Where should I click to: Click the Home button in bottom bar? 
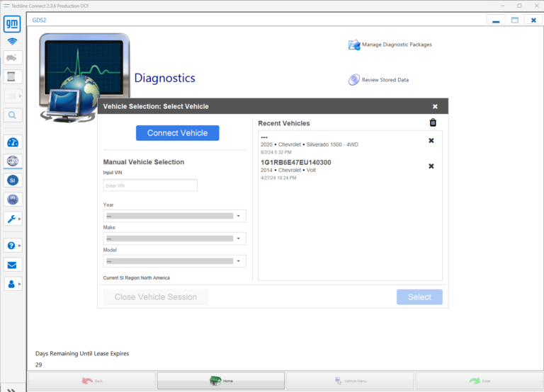pos(220,381)
